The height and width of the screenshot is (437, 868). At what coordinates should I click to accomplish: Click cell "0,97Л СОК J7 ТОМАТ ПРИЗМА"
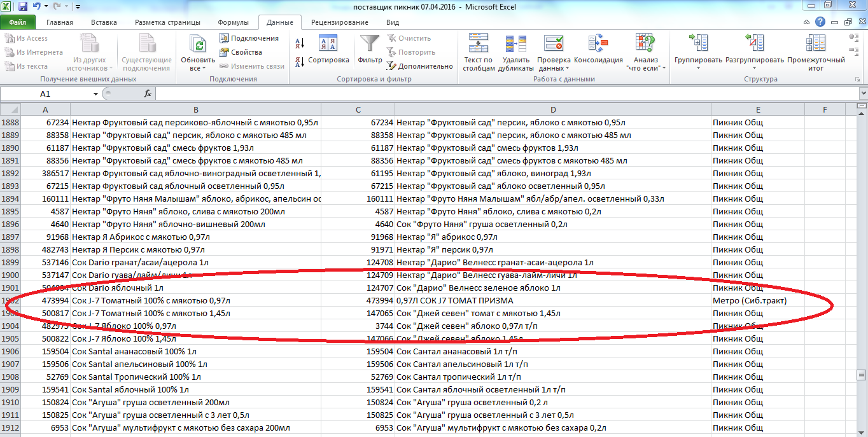(553, 300)
